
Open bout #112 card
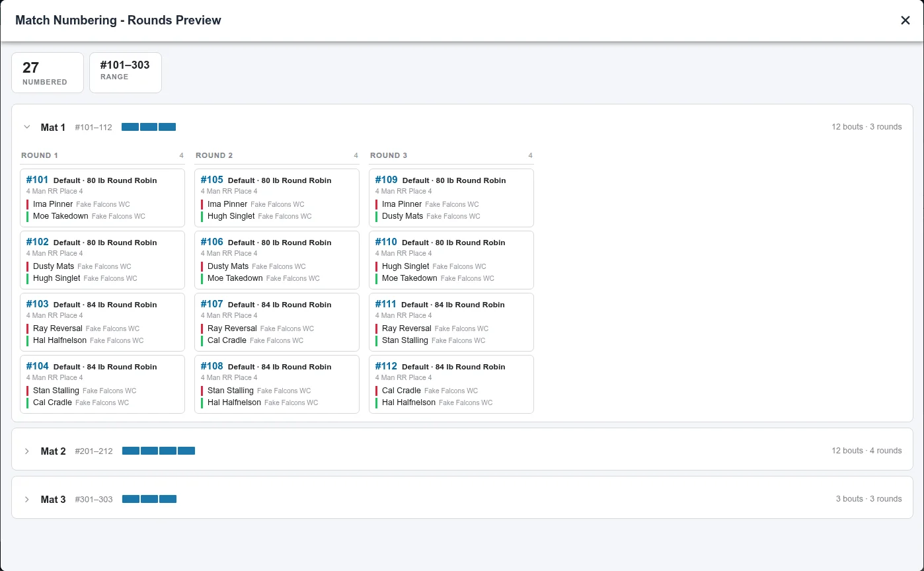coord(451,384)
